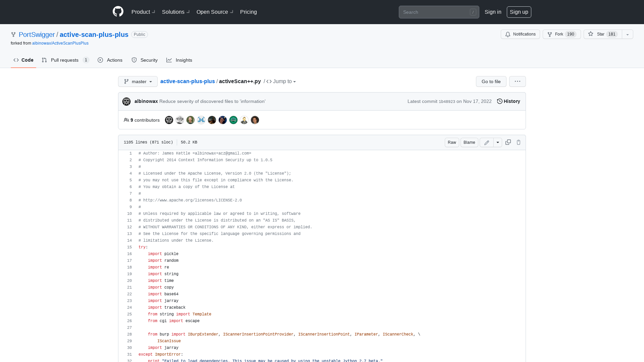Click the '1105 lines (871 sloc)' text
Screen dimensions: 644x362
pyautogui.click(x=148, y=142)
